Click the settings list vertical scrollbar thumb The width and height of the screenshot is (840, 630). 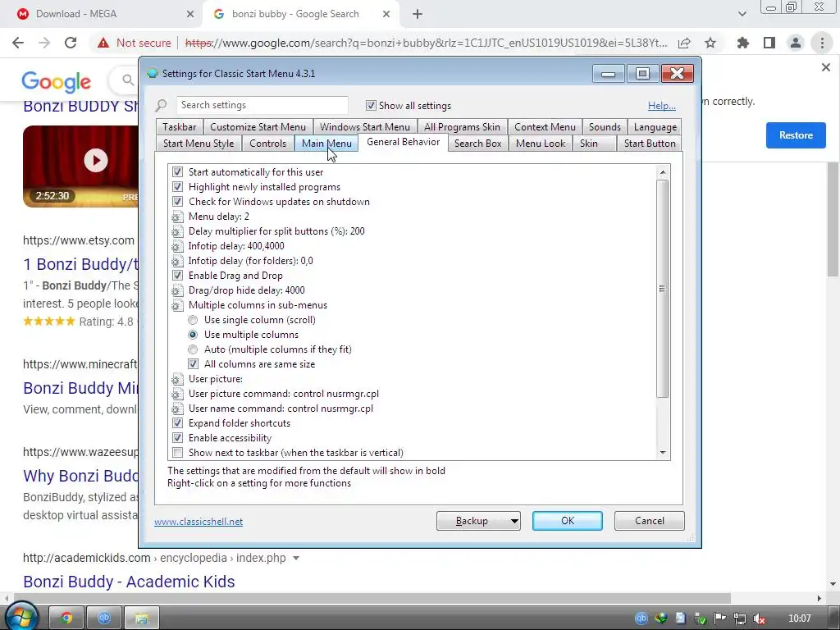662,289
